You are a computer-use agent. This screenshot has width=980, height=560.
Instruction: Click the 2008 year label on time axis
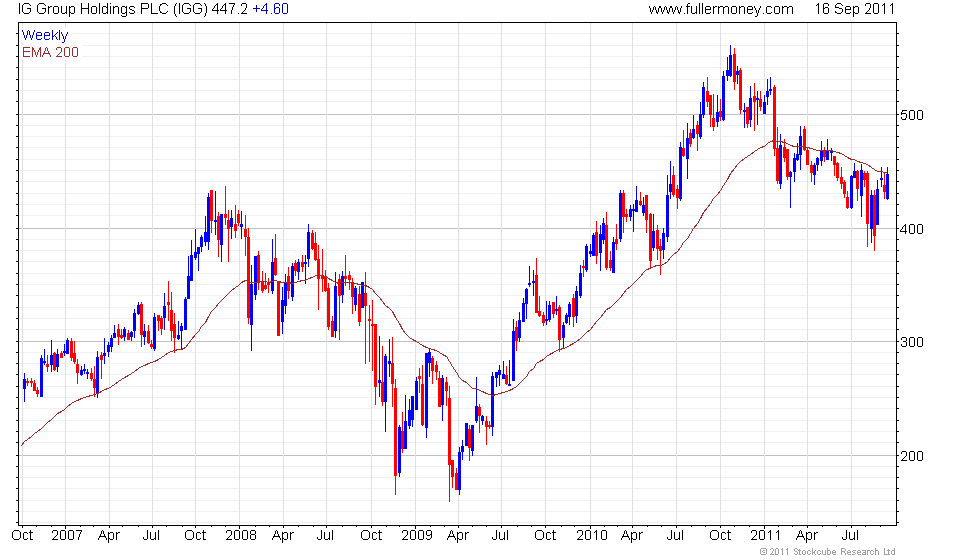(x=241, y=536)
